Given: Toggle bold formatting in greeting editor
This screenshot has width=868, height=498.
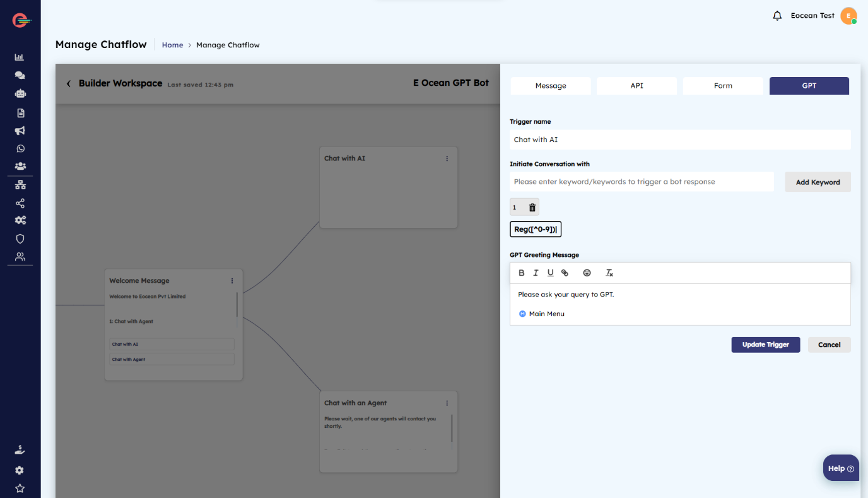Looking at the screenshot, I should coord(521,273).
